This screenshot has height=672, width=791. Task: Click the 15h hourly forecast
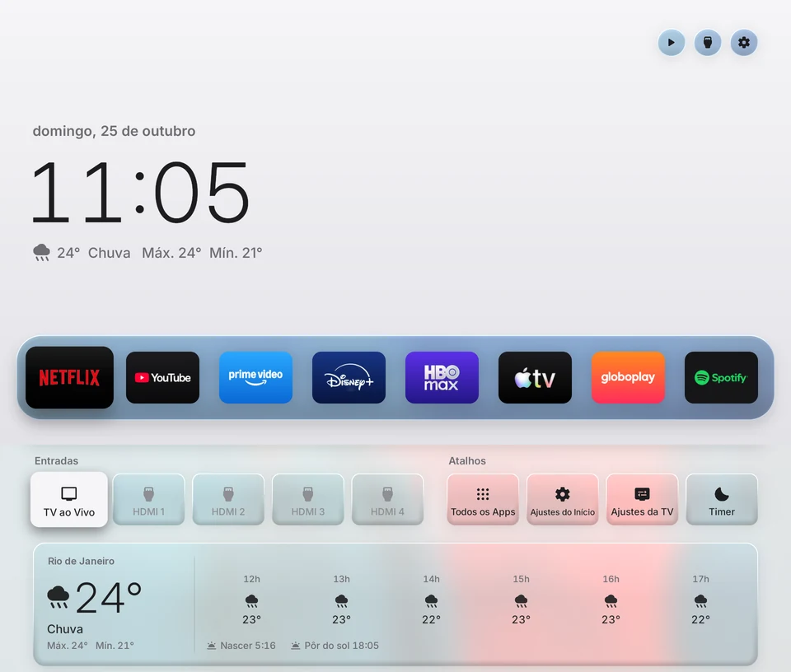[x=521, y=600]
